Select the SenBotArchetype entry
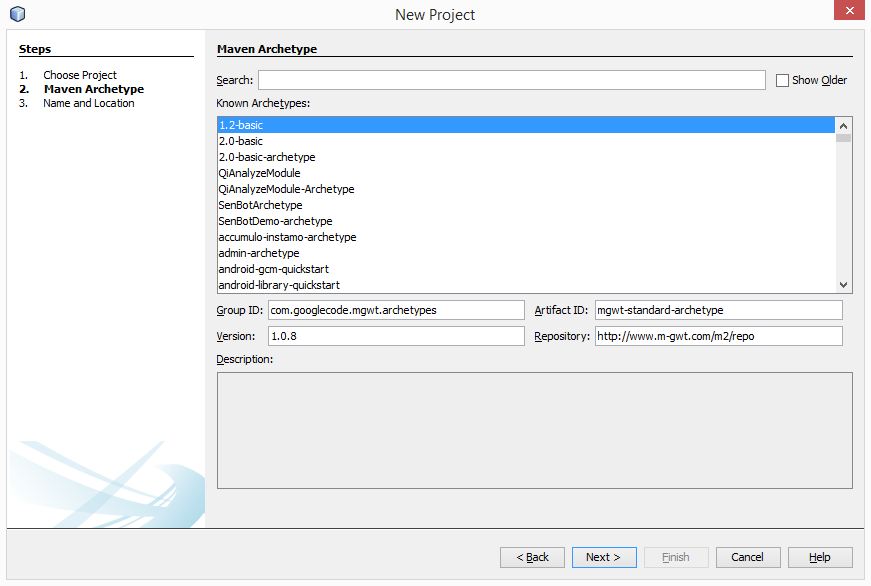 tap(526, 205)
